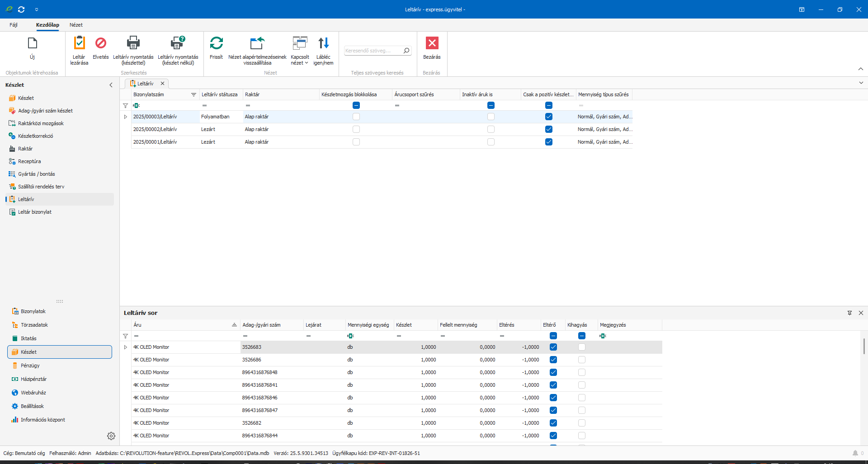Click the Keresendő szöveg search field
This screenshot has height=464, width=868.
[373, 51]
